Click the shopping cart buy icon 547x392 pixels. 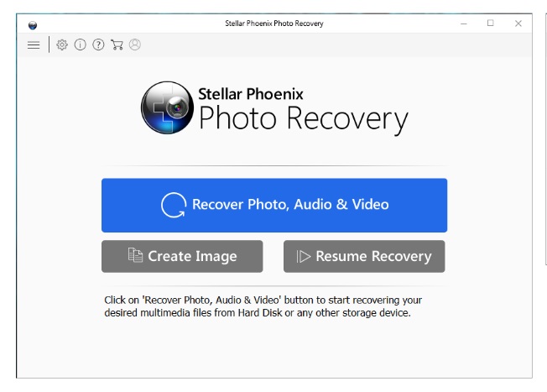tap(117, 44)
